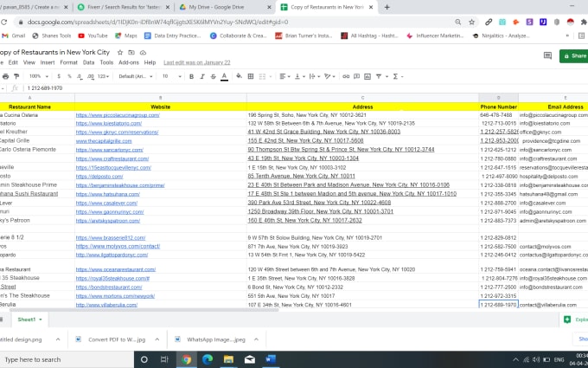This screenshot has height=368, width=588.
Task: Open the font size 10 dropdown
Action: [x=171, y=76]
